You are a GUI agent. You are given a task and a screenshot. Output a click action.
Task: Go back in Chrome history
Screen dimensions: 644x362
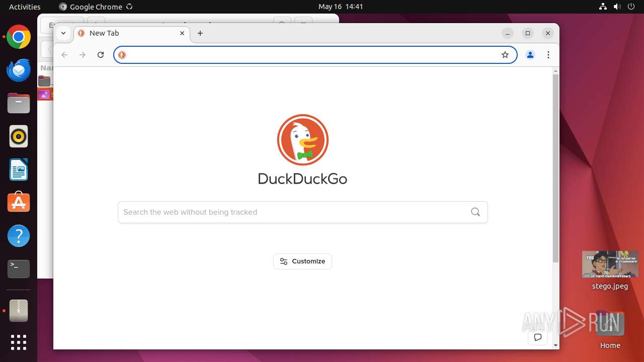64,55
